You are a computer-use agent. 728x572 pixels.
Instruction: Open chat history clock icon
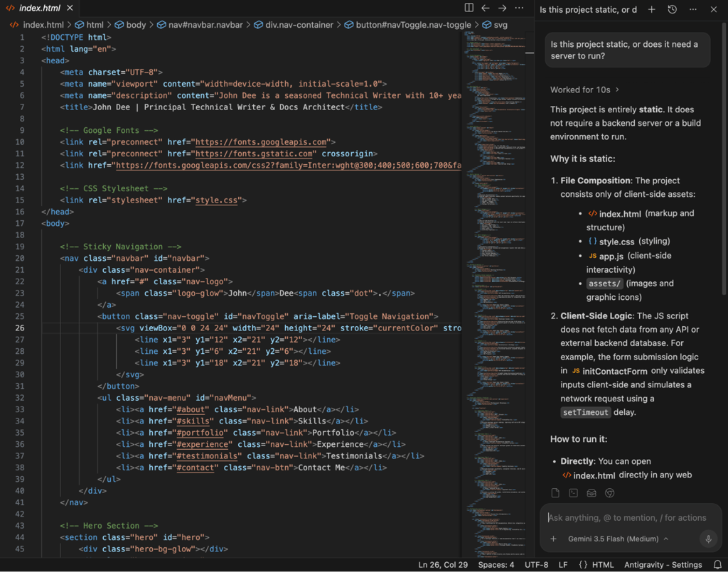[x=673, y=9]
